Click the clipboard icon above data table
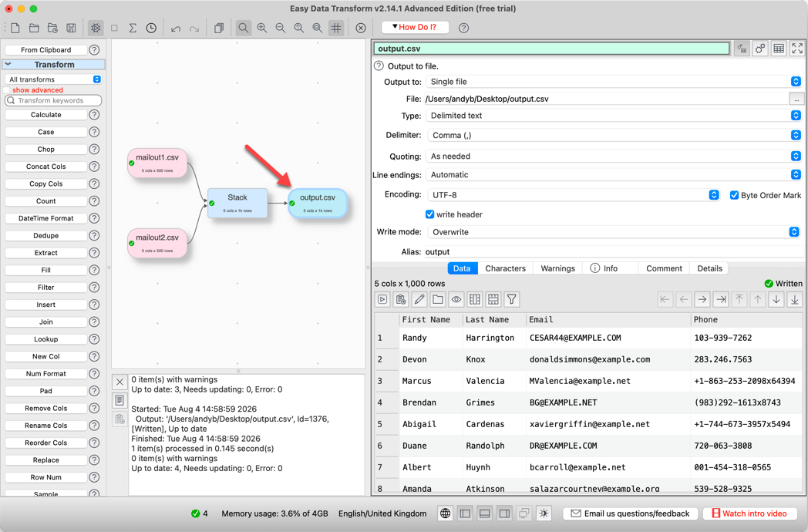This screenshot has width=808, height=532. click(401, 299)
